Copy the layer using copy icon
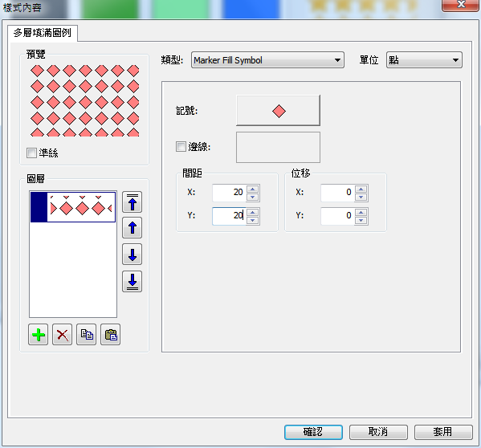481x448 pixels. click(87, 335)
